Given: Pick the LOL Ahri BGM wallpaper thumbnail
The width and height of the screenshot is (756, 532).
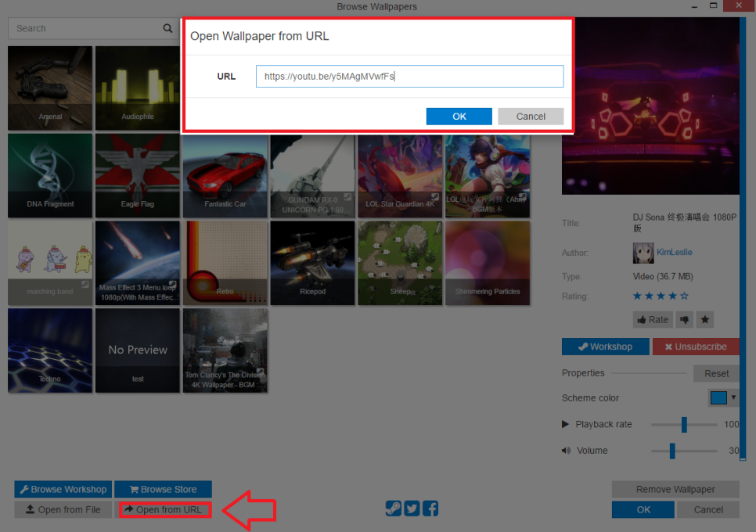Looking at the screenshot, I should point(488,175).
